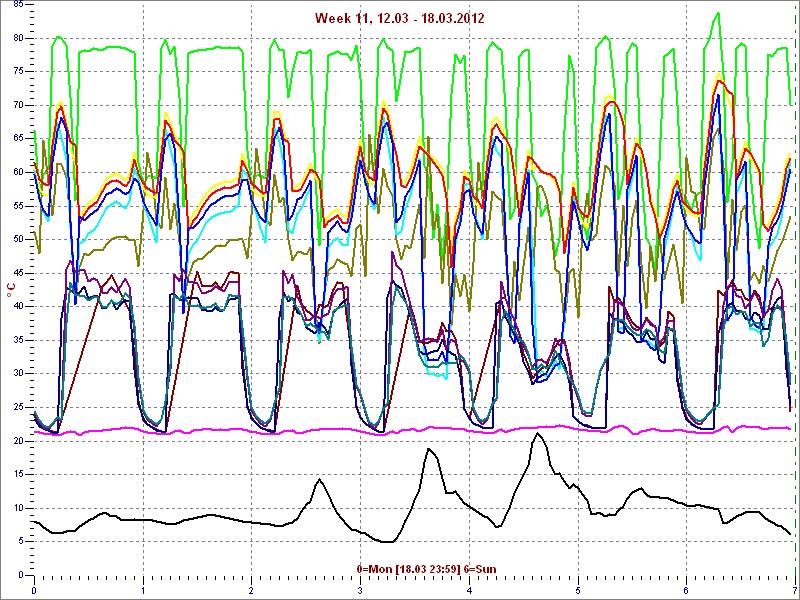Screen dimensions: 800x600
Task: Click the x-axis day label "1"
Action: pos(143,591)
